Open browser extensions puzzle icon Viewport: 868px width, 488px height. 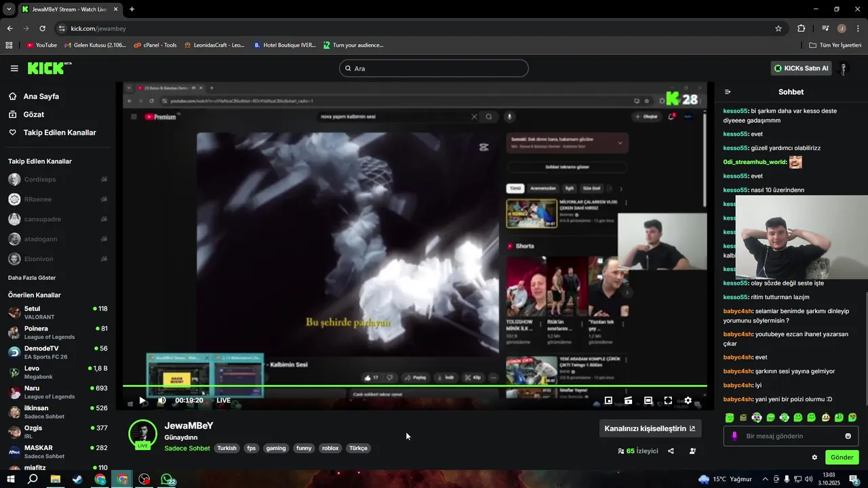click(x=802, y=28)
